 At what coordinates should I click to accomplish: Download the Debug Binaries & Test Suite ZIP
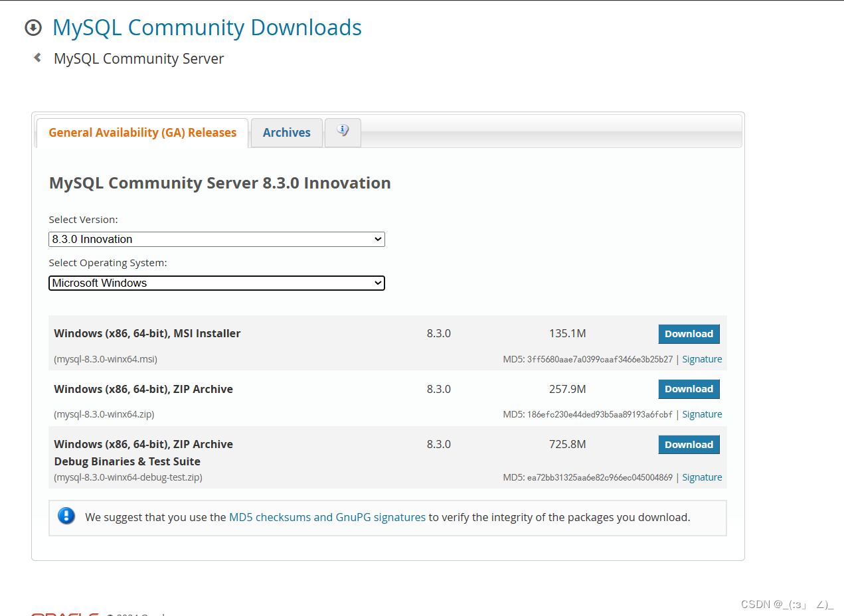click(689, 445)
